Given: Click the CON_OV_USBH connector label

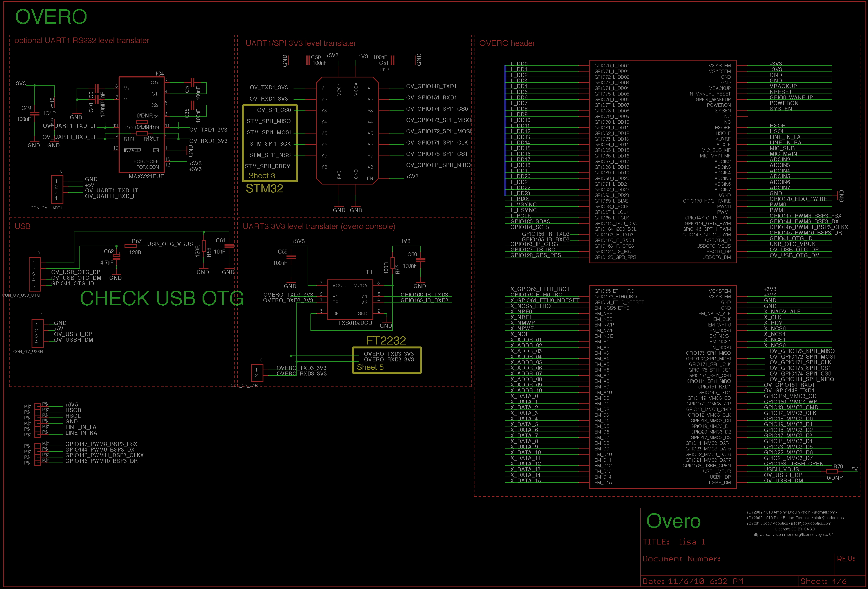Looking at the screenshot, I should point(28,352).
